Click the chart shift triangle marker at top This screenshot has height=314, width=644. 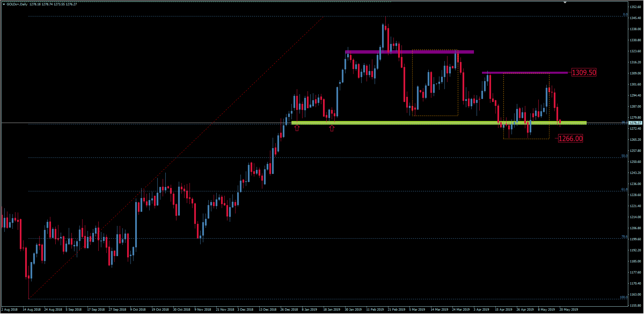[565, 3]
